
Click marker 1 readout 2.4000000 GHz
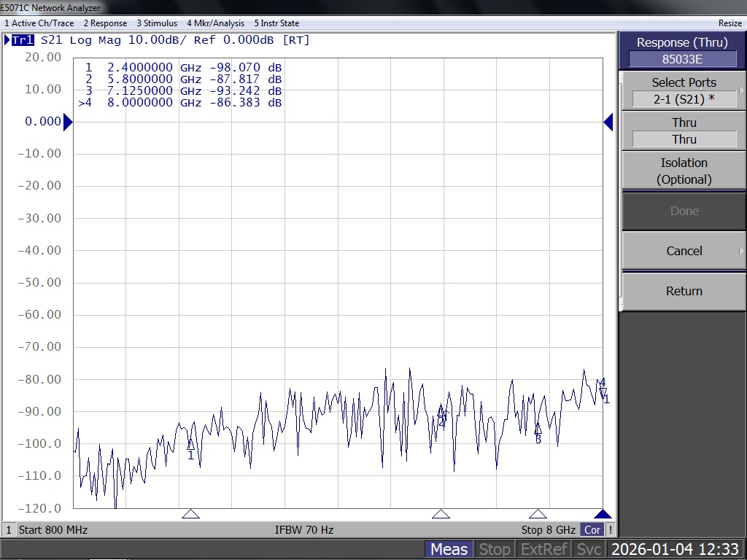click(x=183, y=67)
